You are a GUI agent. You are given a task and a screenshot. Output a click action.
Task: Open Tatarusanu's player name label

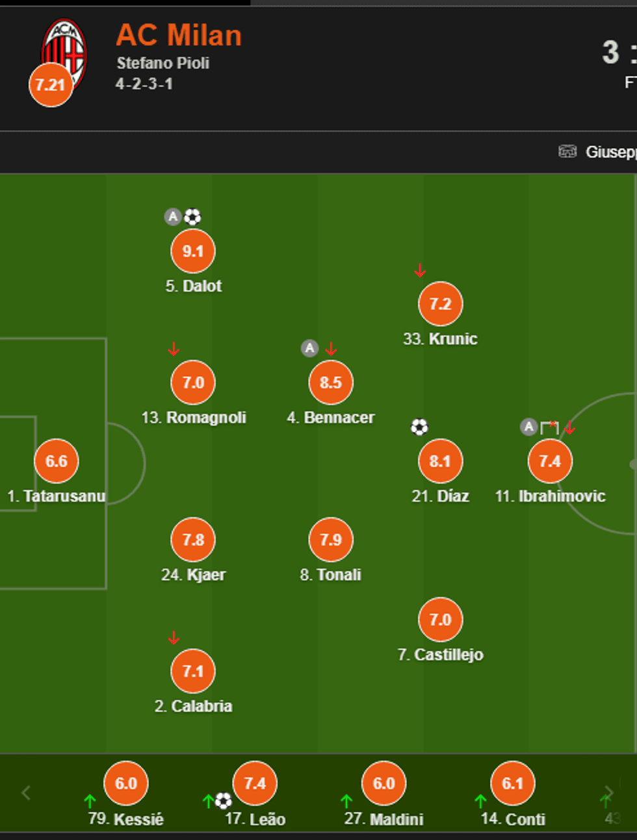point(56,496)
